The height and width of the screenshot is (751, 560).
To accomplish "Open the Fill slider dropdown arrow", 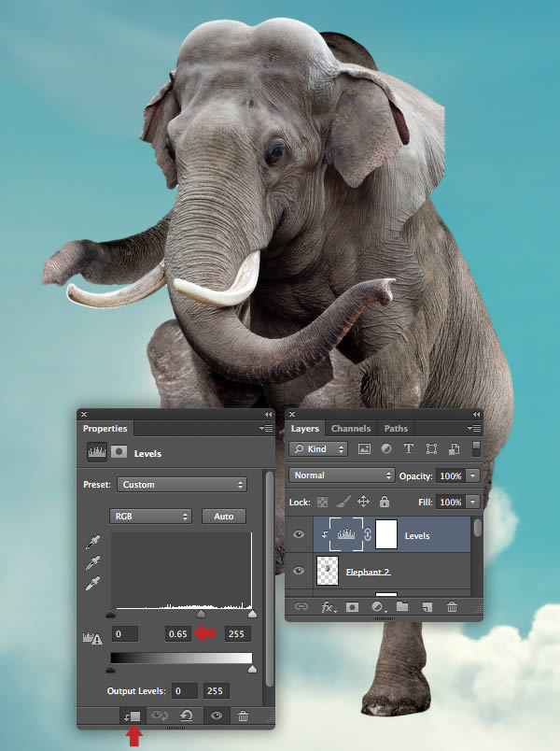I will [x=473, y=502].
